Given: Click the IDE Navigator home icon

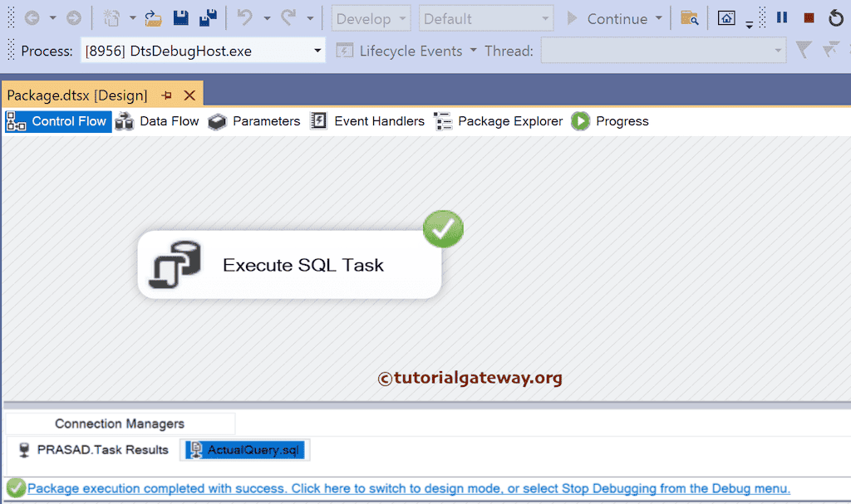Looking at the screenshot, I should [726, 17].
